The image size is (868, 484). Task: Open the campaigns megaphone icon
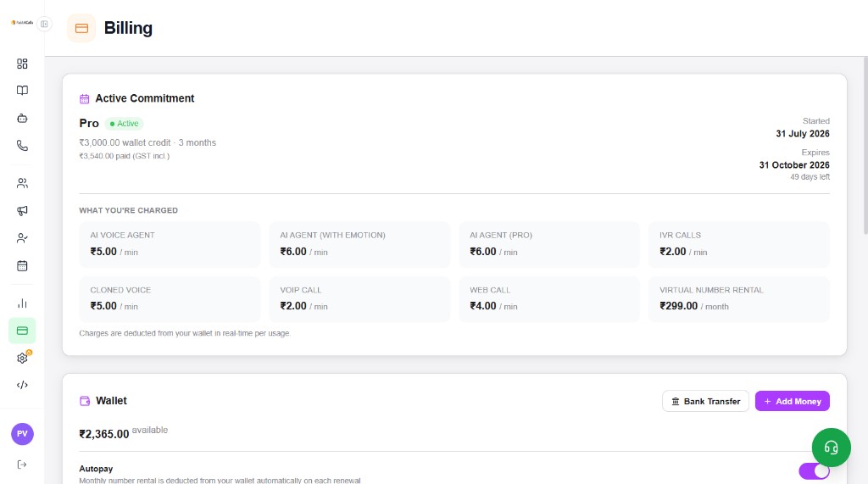pos(22,210)
